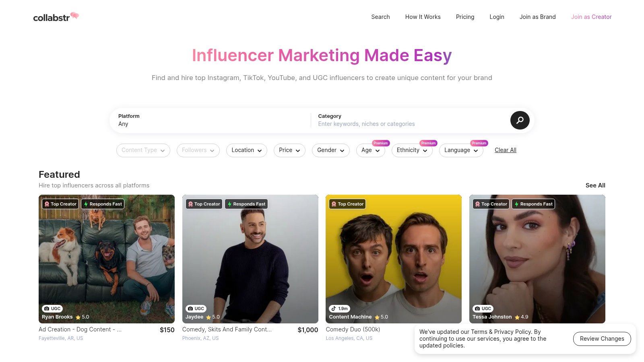Open the Pricing page from navigation

tap(465, 17)
